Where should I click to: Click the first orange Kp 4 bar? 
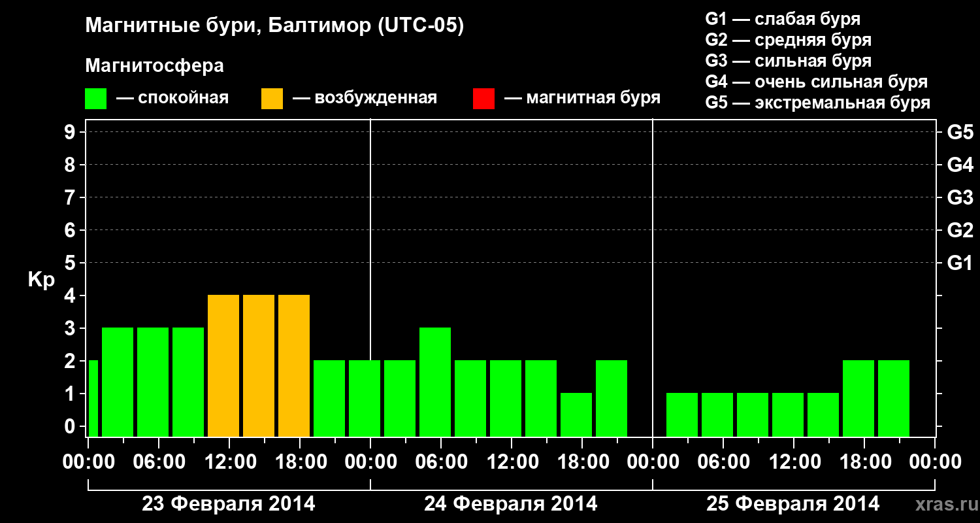coord(223,365)
